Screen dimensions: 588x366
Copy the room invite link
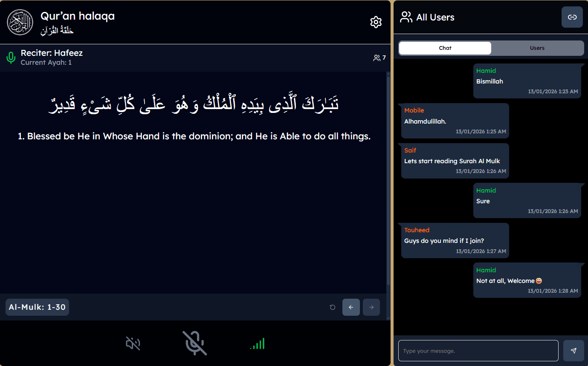coord(572,17)
